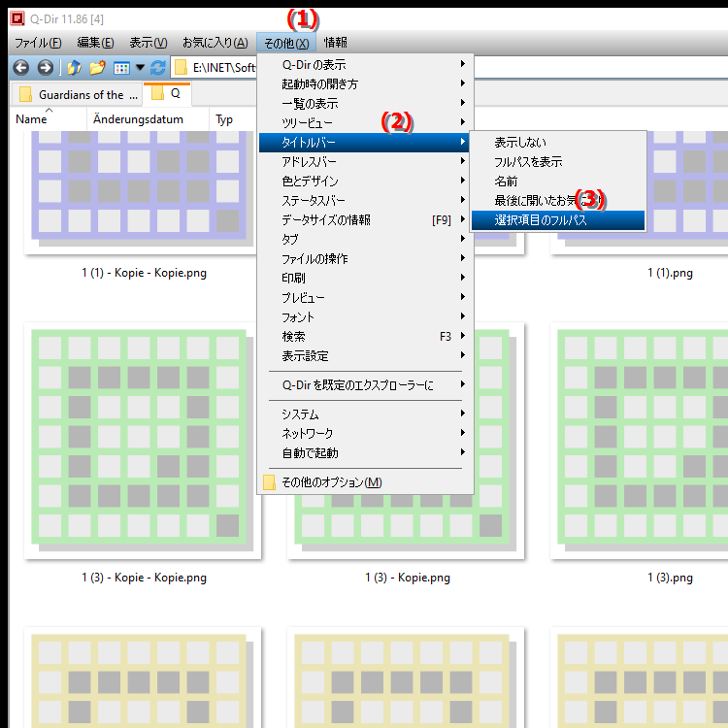Expand the ステータスバー submenu

click(x=365, y=201)
